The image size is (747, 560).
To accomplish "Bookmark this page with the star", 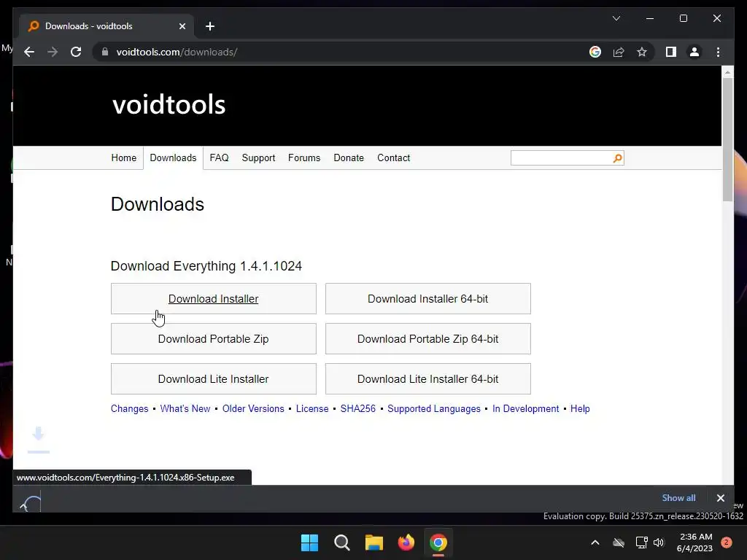I will pos(642,52).
